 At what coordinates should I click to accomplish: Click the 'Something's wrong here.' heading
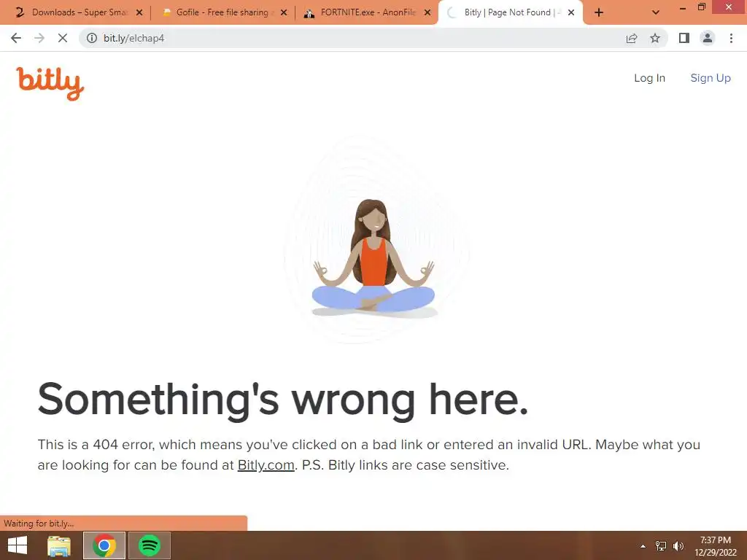(x=283, y=400)
